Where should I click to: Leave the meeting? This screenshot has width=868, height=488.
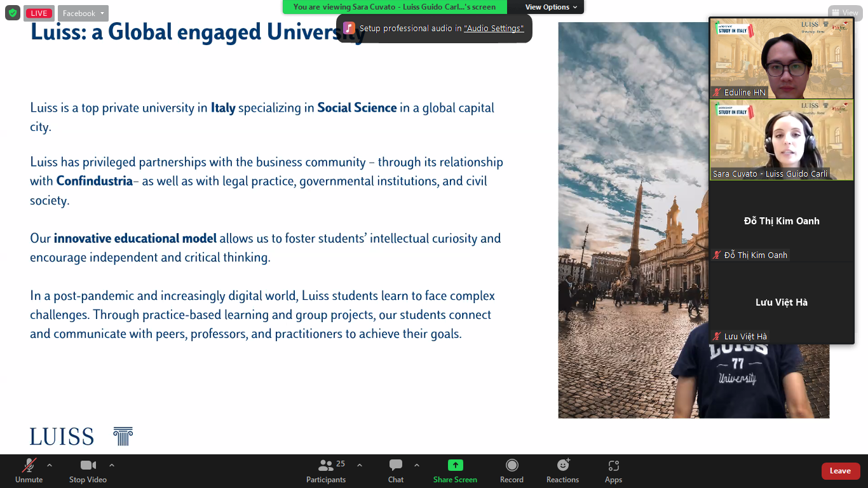[840, 471]
